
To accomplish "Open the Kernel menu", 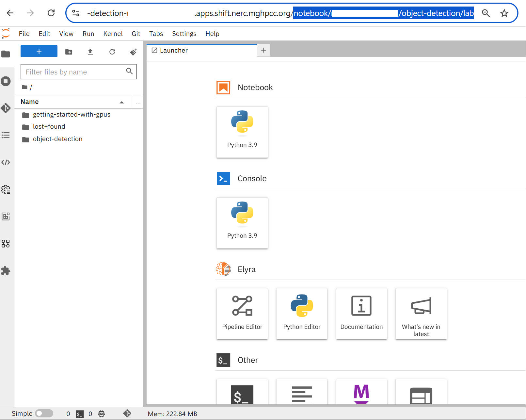I will point(113,34).
